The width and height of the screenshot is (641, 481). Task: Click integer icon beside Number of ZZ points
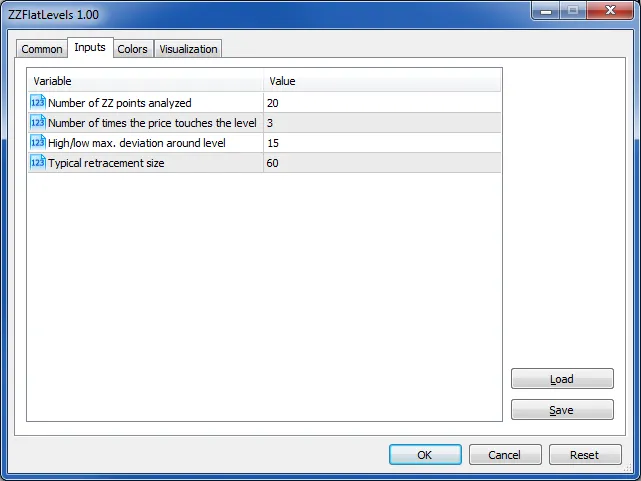(x=38, y=102)
